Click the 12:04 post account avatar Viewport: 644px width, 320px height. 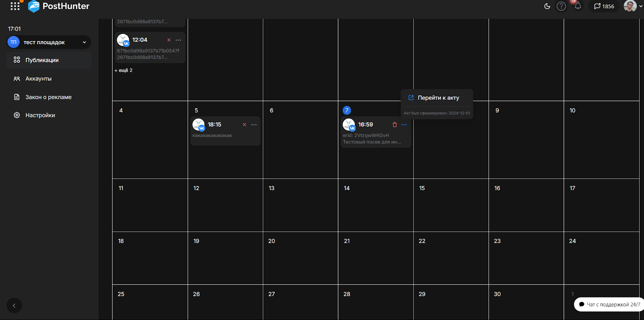click(123, 40)
